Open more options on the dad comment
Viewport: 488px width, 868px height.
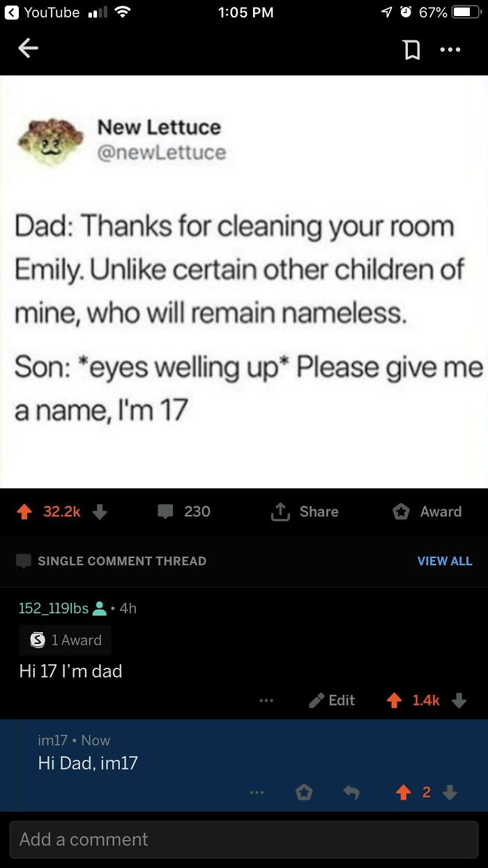266,701
